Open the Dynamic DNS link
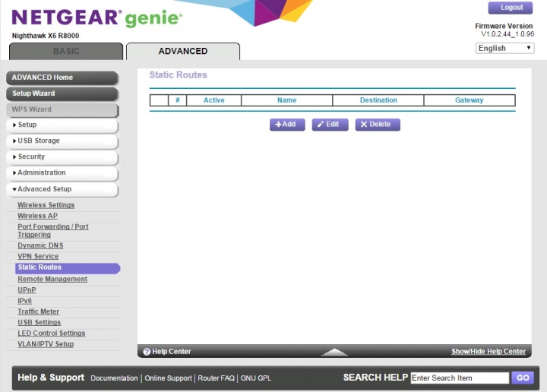 pos(40,245)
